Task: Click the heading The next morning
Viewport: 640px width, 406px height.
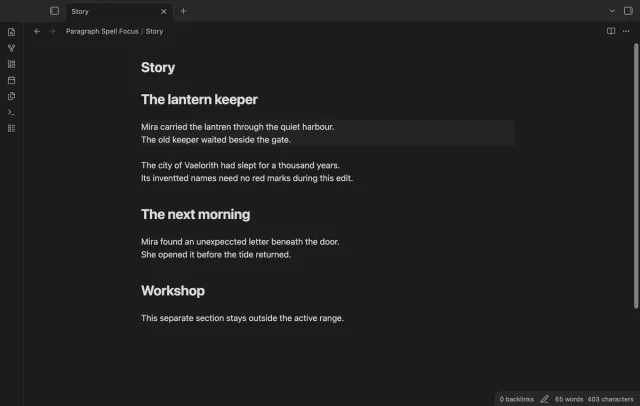Action: 196,214
